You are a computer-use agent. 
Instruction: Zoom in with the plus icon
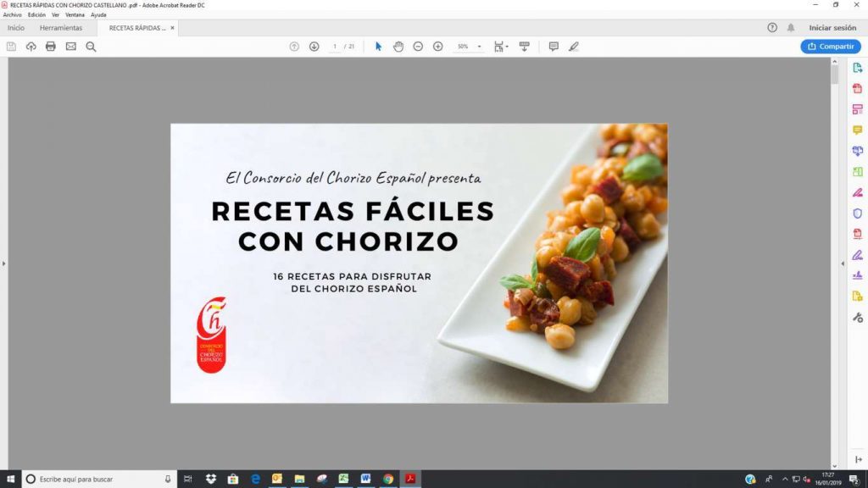coord(438,47)
